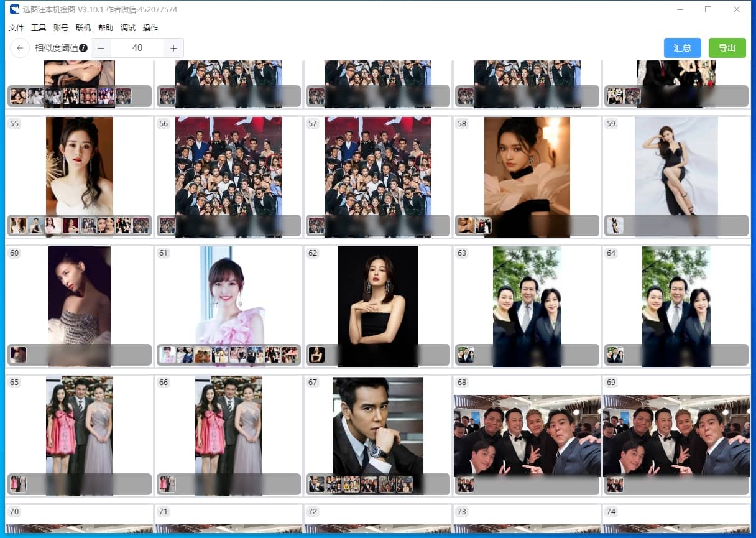Click last face thumbnail under image 61

click(290, 355)
